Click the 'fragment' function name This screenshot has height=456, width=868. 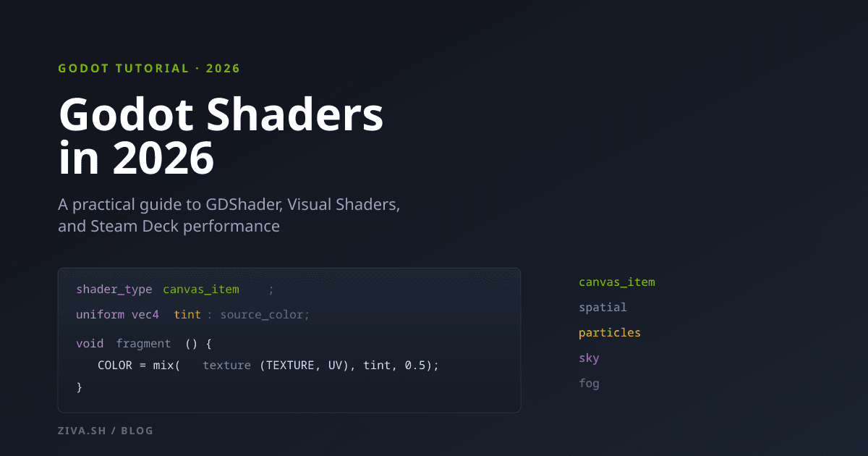143,344
